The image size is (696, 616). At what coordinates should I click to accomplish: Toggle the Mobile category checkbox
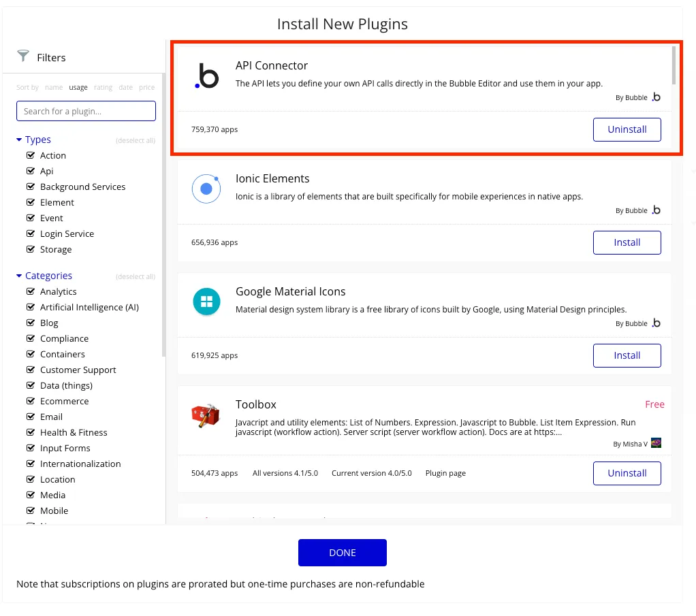point(31,510)
